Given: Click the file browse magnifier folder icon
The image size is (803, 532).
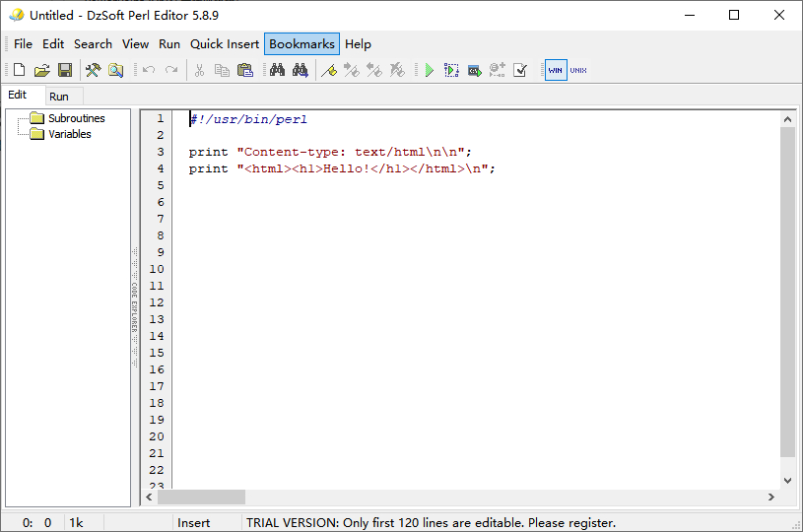Looking at the screenshot, I should click(115, 70).
